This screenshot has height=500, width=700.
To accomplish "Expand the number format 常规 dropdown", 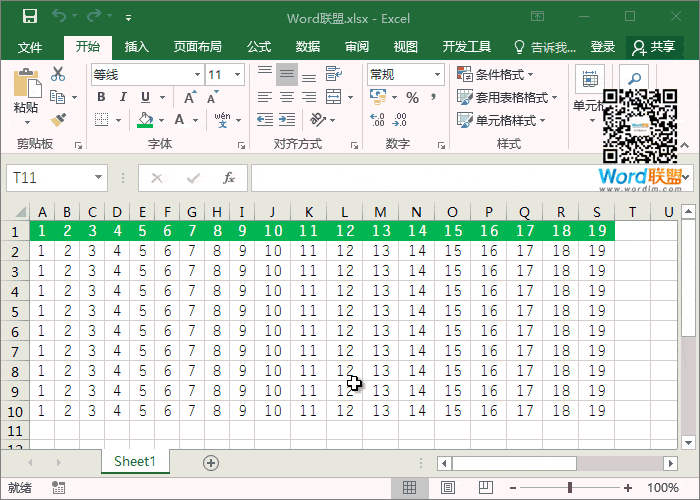I will tap(437, 74).
